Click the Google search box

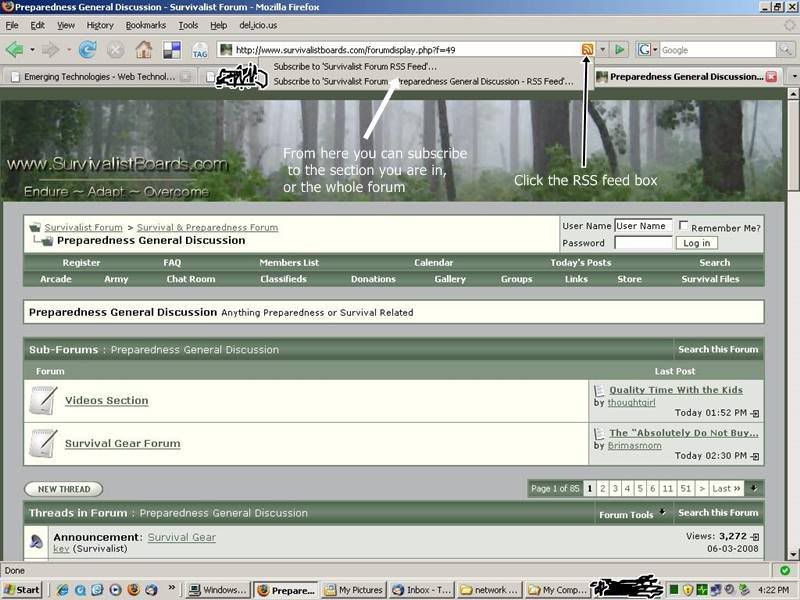coord(717,50)
